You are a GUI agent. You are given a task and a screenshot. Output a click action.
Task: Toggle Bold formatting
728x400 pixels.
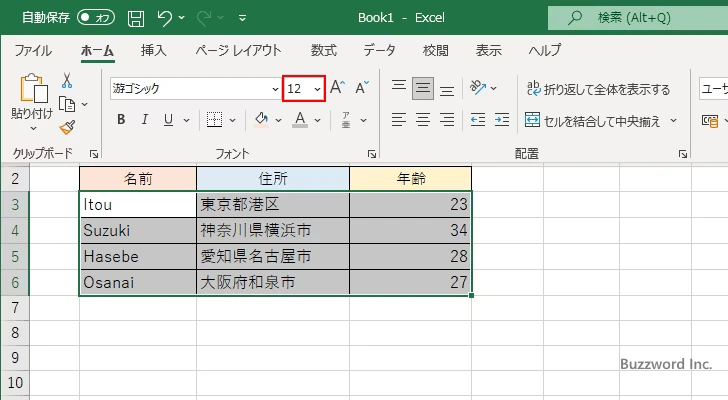click(121, 120)
